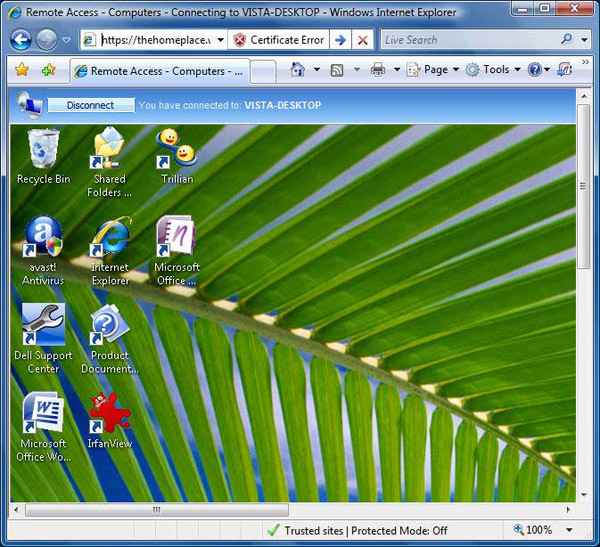This screenshot has height=547, width=600.
Task: Expand the Help menu dropdown arrow
Action: [x=547, y=70]
